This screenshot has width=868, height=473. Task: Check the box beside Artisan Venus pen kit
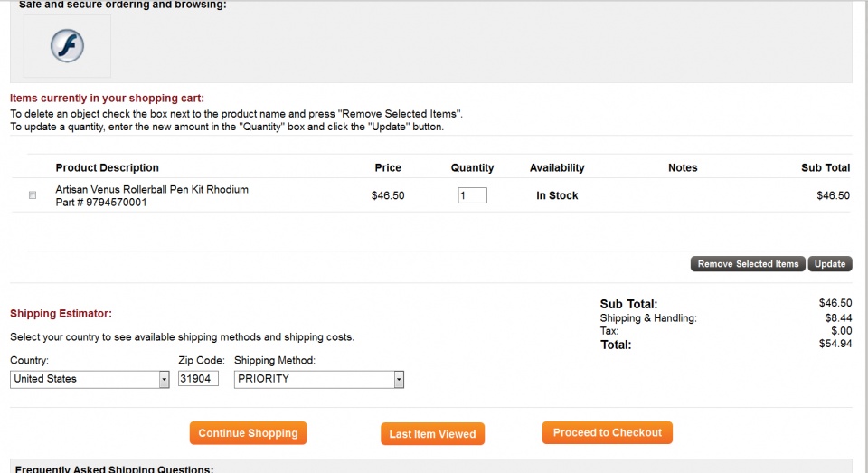click(x=33, y=195)
